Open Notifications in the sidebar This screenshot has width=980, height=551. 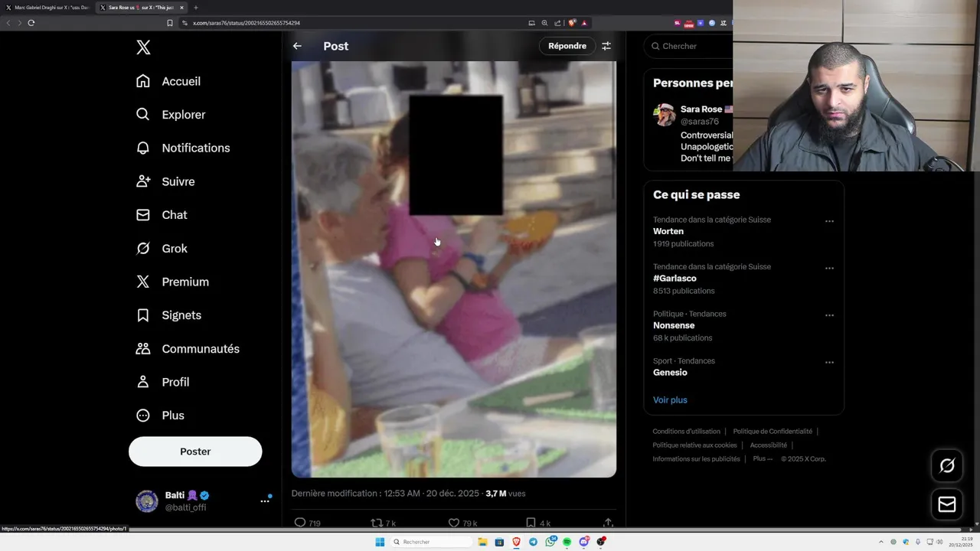[183, 148]
